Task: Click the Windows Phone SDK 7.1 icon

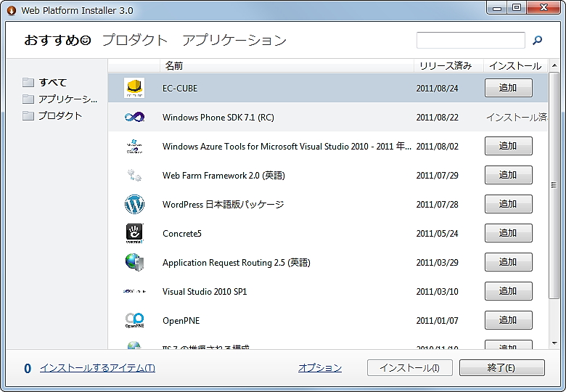Action: tap(135, 117)
